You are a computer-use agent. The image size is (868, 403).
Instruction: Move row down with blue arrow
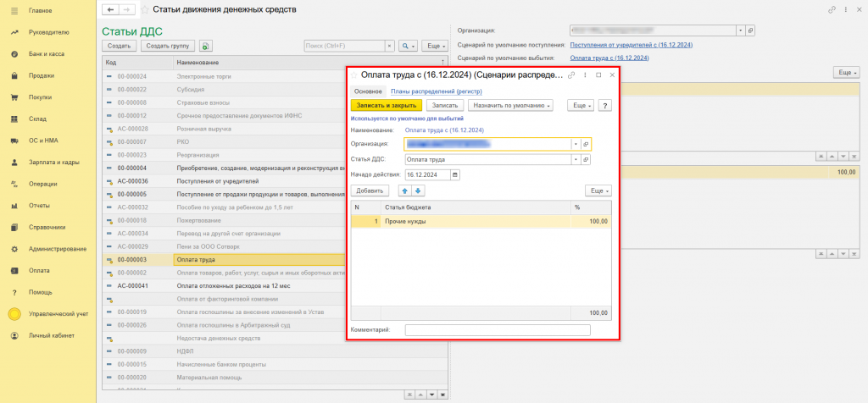click(418, 190)
